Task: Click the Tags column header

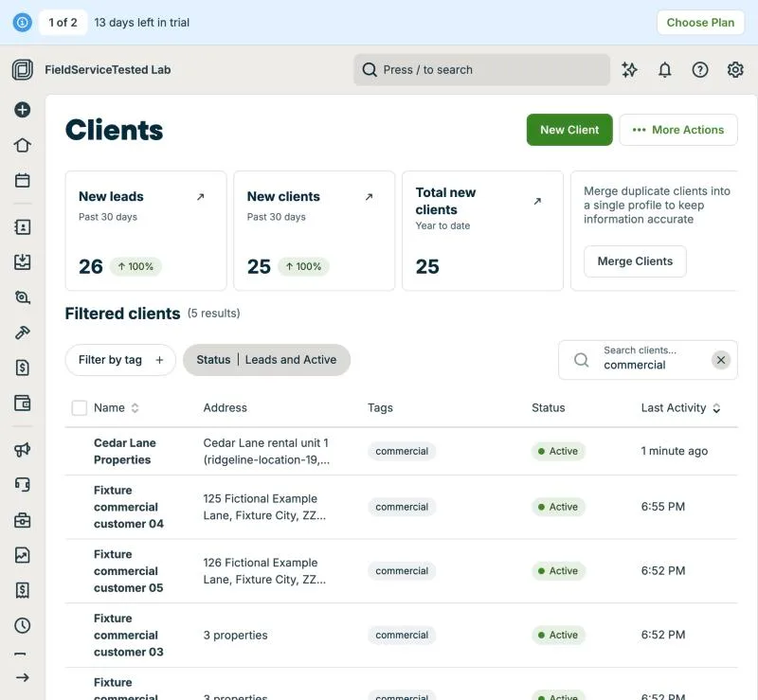Action: point(380,408)
